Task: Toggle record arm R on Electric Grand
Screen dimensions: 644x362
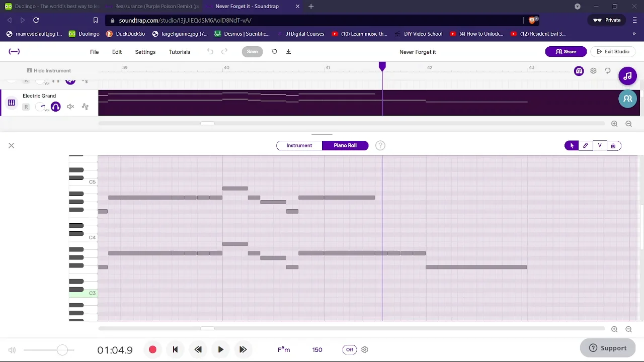Action: point(26,107)
